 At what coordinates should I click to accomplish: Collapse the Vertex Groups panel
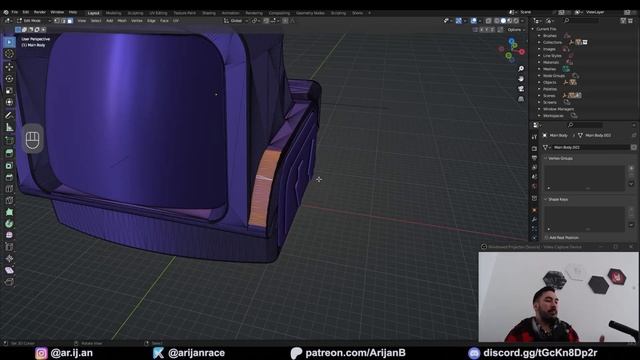(x=546, y=158)
